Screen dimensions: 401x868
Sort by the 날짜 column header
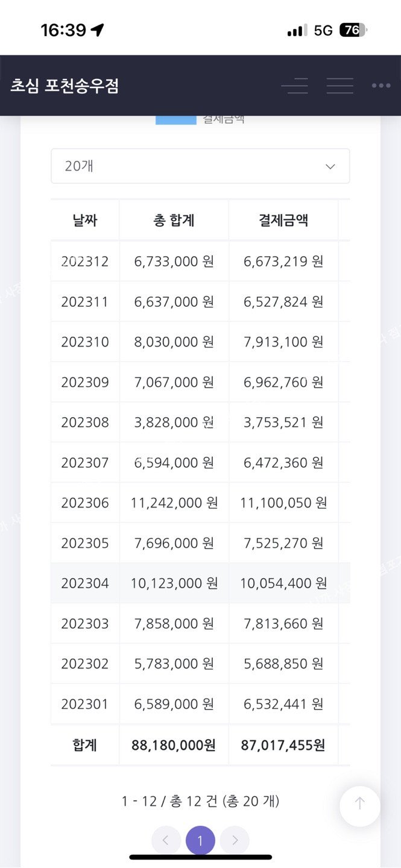[85, 220]
